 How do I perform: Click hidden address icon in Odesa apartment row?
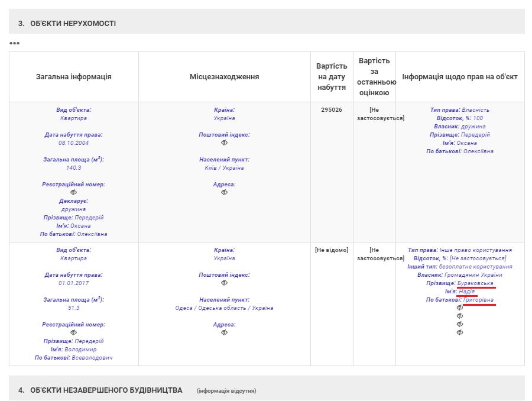click(x=224, y=332)
